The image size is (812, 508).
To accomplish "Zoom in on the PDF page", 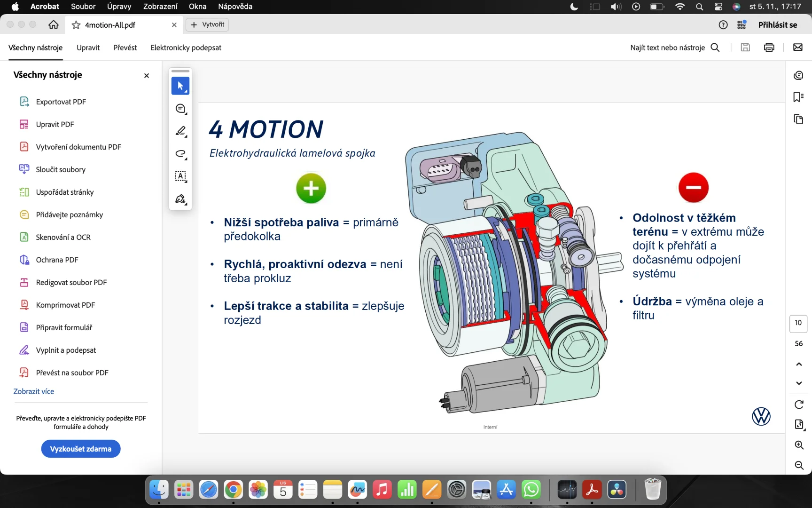I will [x=799, y=445].
